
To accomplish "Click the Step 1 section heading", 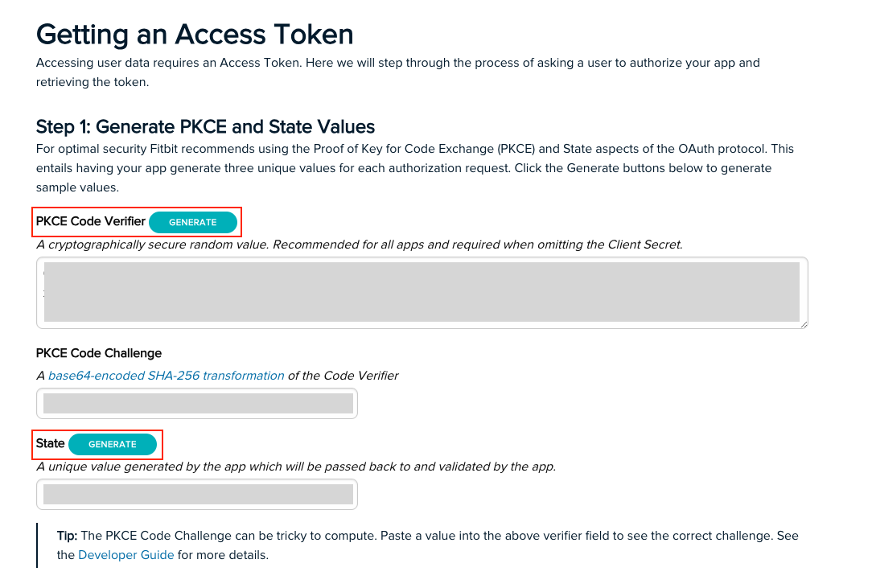I will (x=204, y=127).
